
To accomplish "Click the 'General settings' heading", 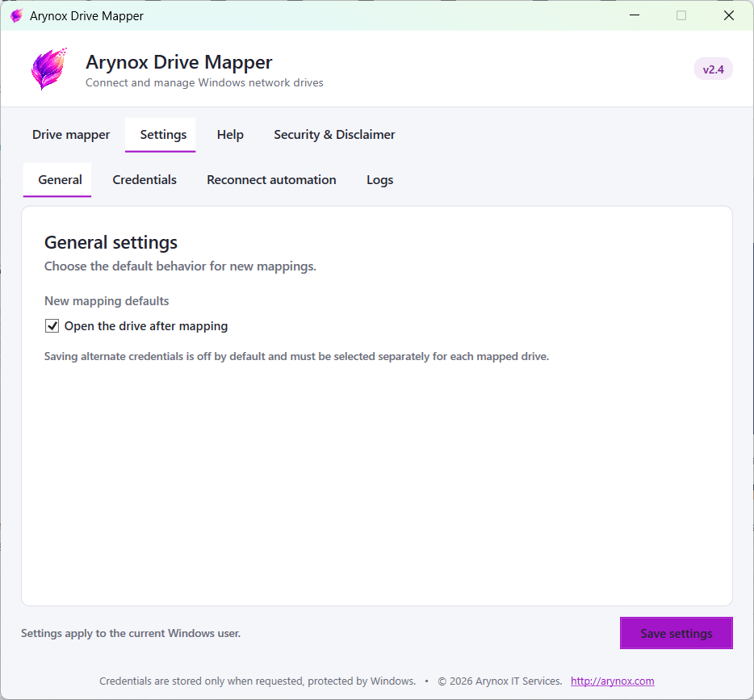I will [111, 242].
